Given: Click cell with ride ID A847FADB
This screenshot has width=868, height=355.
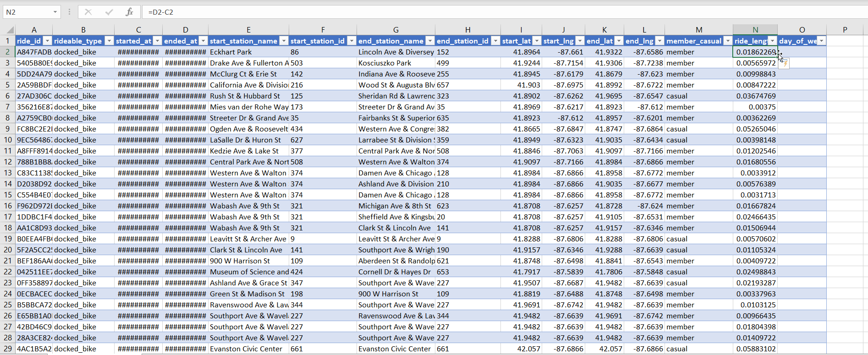Looking at the screenshot, I should click(34, 52).
